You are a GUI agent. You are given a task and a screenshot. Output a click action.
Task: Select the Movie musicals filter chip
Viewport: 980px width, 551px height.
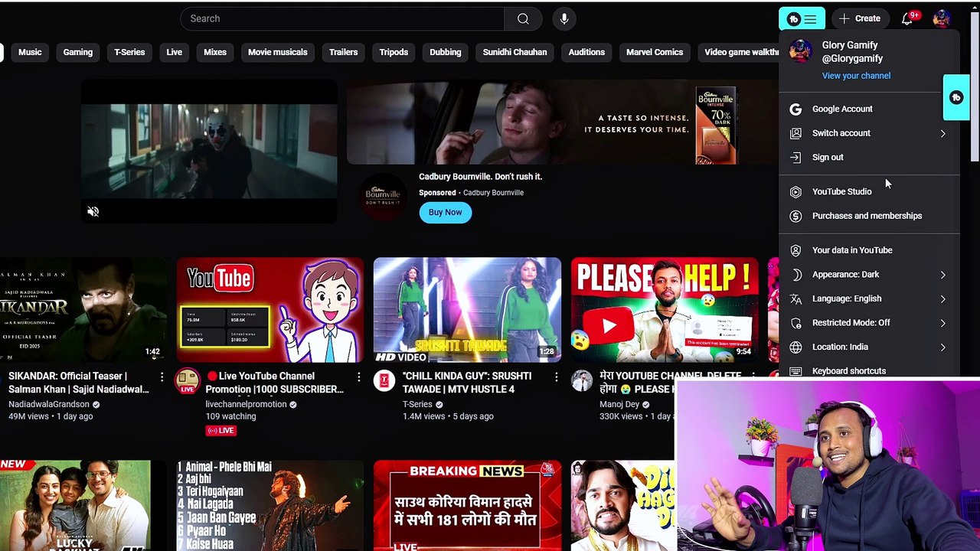(278, 52)
